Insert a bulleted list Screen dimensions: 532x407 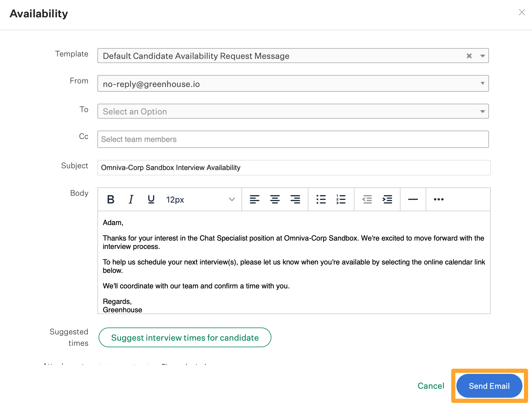(321, 199)
